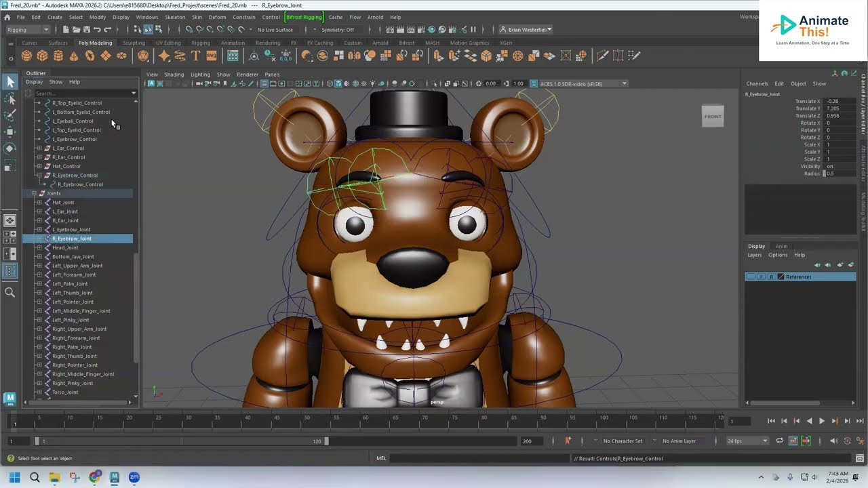Image resolution: width=868 pixels, height=488 pixels.
Task: Open the Skeleton menu
Action: (175, 17)
